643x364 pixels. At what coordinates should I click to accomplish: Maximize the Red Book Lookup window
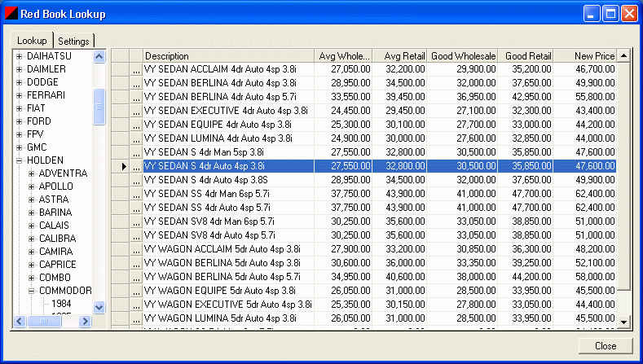[x=610, y=14]
